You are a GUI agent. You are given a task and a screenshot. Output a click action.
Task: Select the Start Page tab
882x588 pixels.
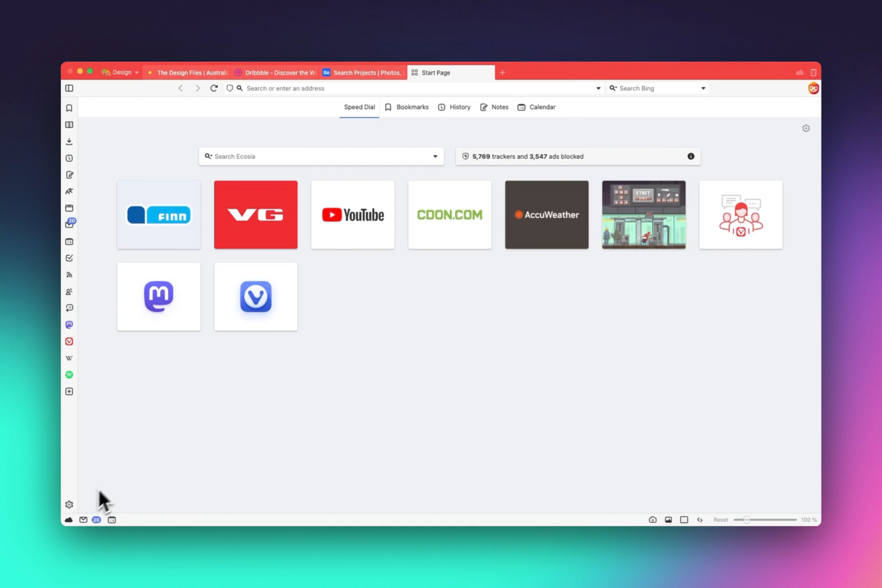451,73
